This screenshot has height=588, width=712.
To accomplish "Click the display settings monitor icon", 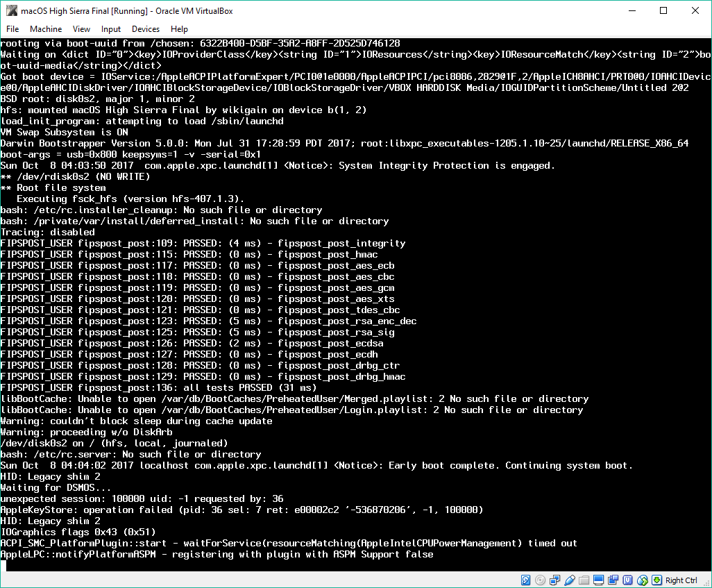I will click(x=598, y=580).
